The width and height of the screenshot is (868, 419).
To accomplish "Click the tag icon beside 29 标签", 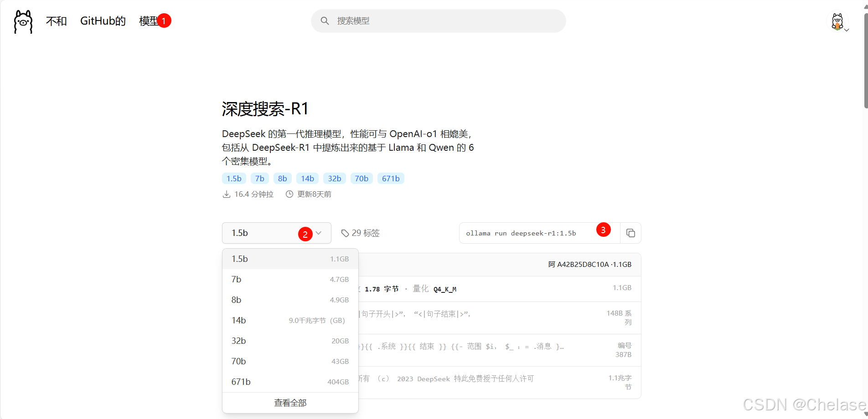I will pos(345,233).
